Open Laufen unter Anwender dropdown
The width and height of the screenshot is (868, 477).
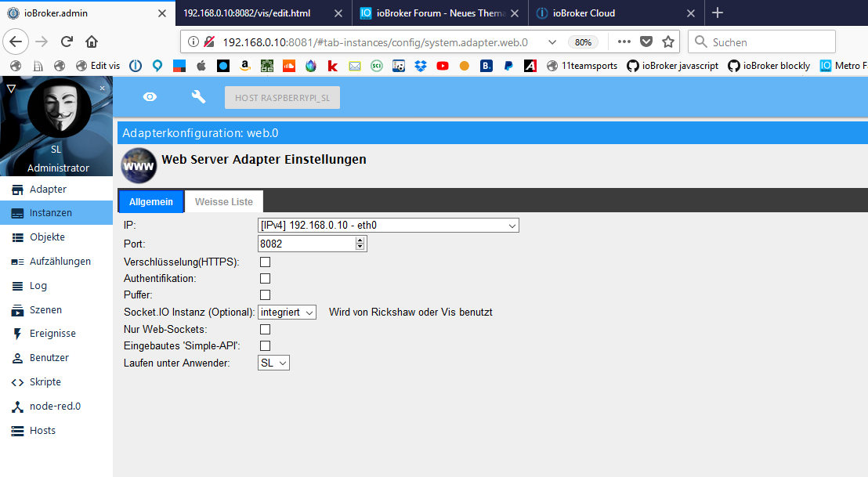click(273, 363)
